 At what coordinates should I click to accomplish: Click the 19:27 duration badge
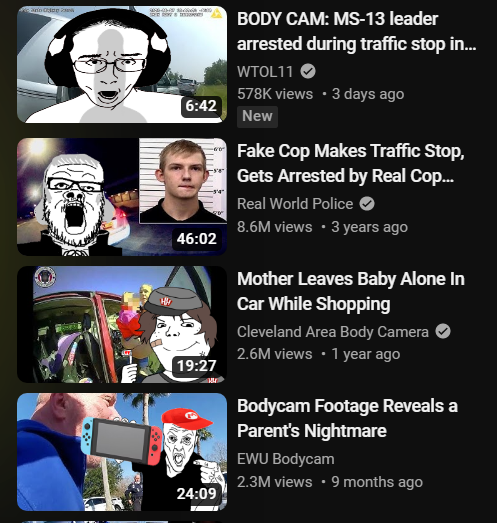click(197, 366)
